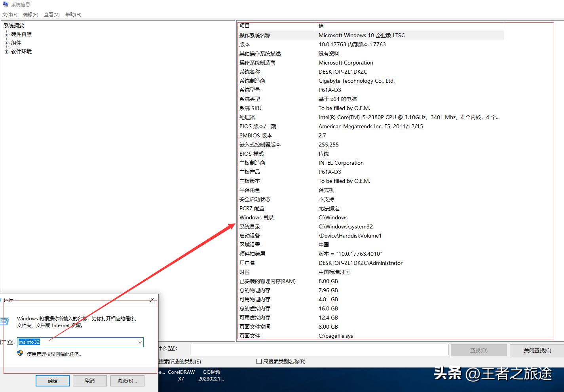Click the 查找什么 search input field
564x392 pixels.
[x=319, y=350]
